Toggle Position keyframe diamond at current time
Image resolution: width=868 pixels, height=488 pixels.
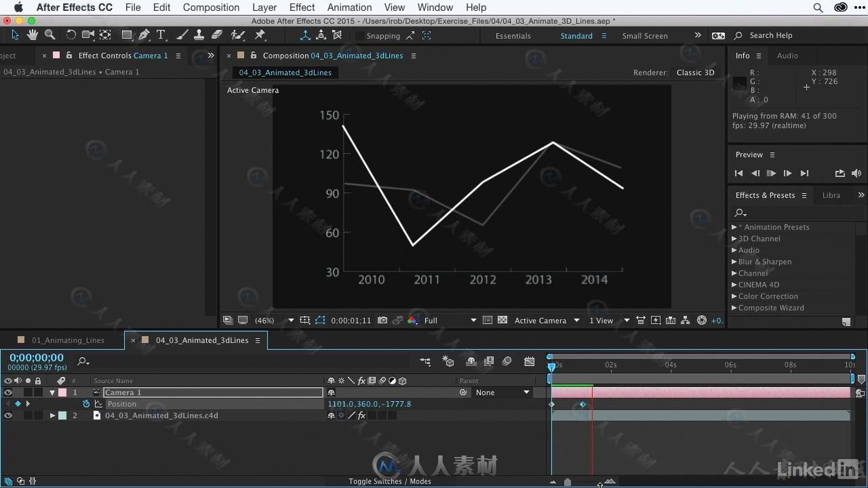click(x=18, y=404)
